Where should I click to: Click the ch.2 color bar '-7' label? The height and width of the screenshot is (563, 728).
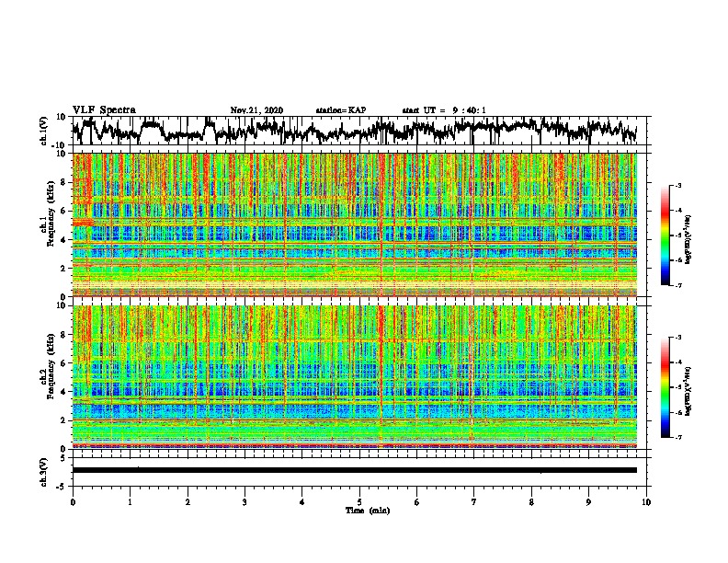[677, 437]
